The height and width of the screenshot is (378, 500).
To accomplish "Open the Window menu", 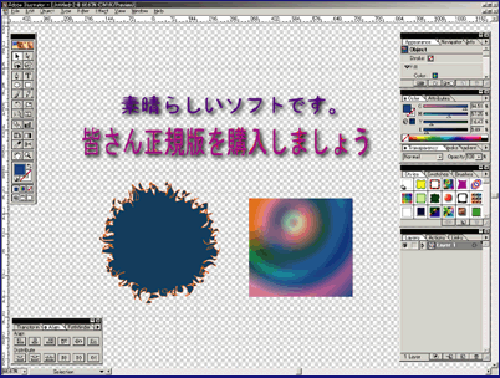I will pos(140,11).
